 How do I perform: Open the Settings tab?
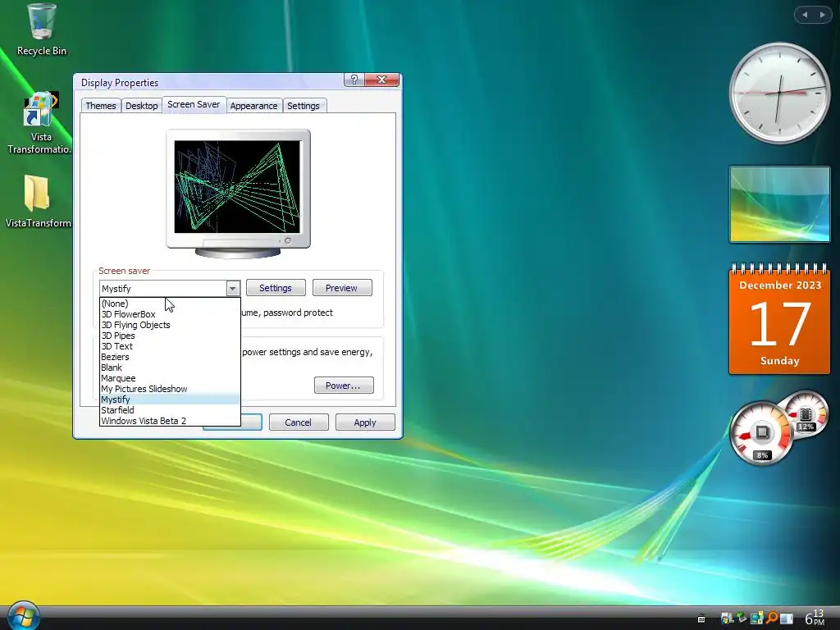point(304,106)
